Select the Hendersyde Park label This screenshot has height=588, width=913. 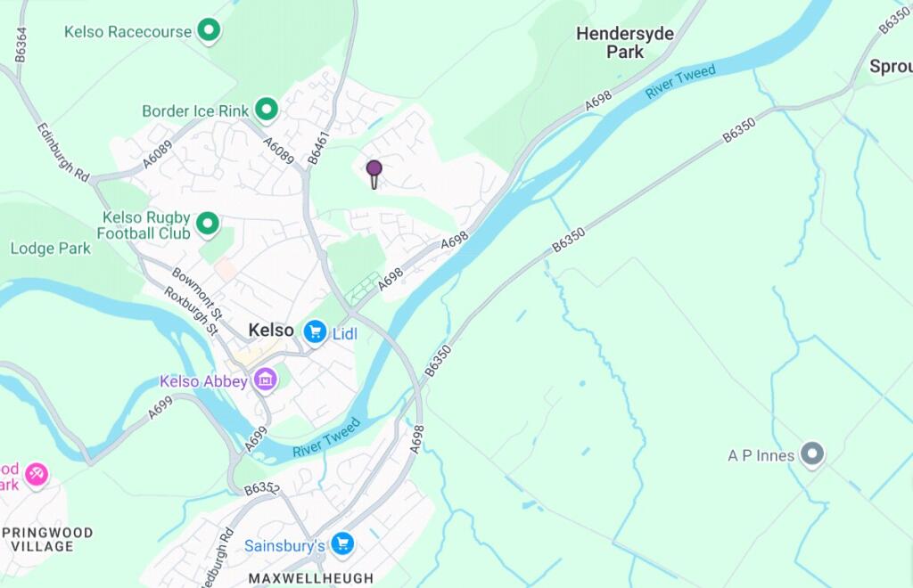625,43
